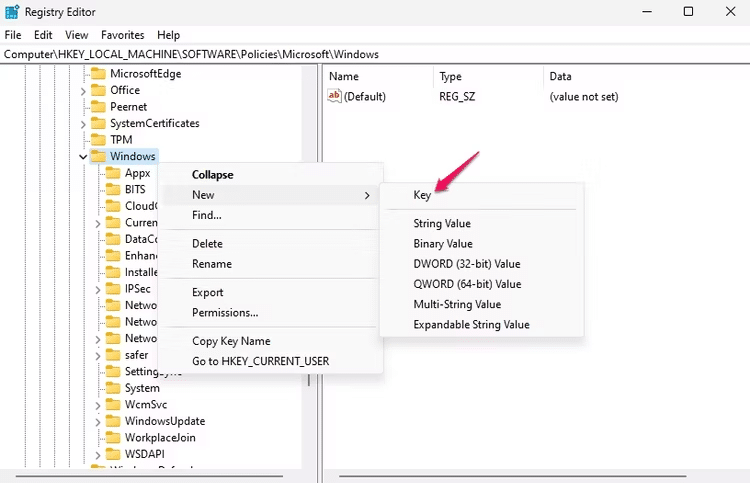750x483 pixels.
Task: Collapse the Windows key tree arrow
Action: click(83, 157)
